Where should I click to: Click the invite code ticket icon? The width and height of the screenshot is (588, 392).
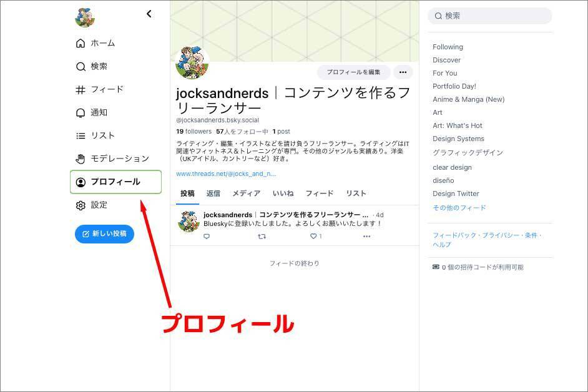(436, 267)
